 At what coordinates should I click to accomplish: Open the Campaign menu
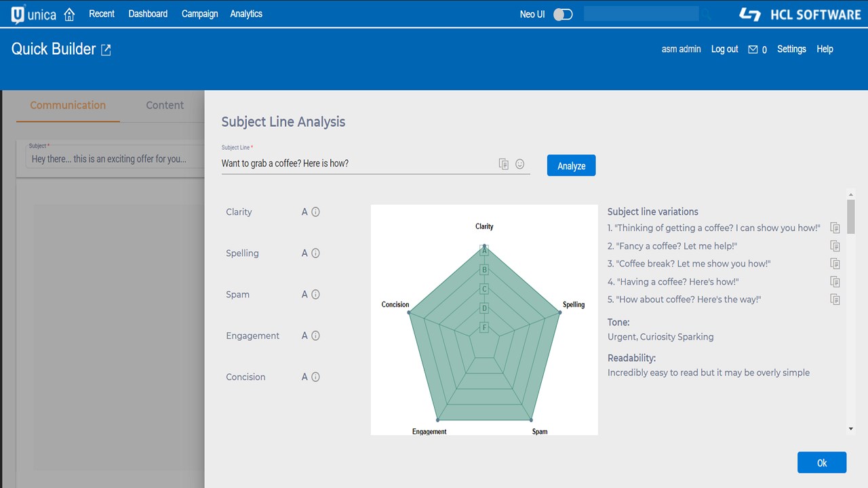(200, 14)
